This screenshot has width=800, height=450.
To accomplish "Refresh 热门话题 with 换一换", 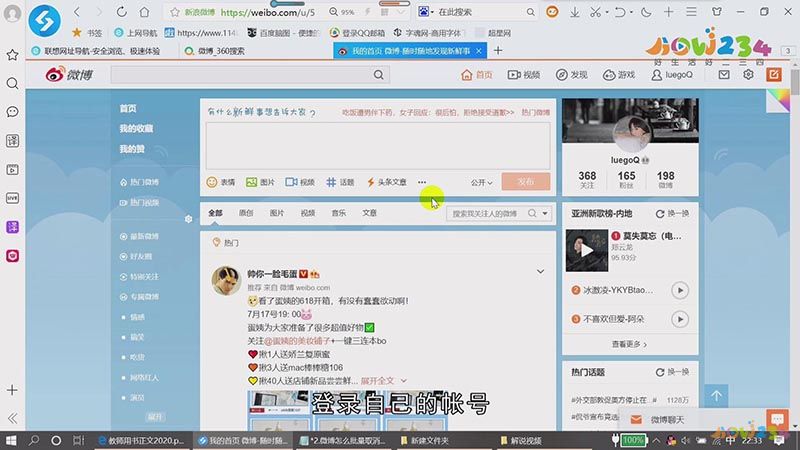I will pos(672,372).
